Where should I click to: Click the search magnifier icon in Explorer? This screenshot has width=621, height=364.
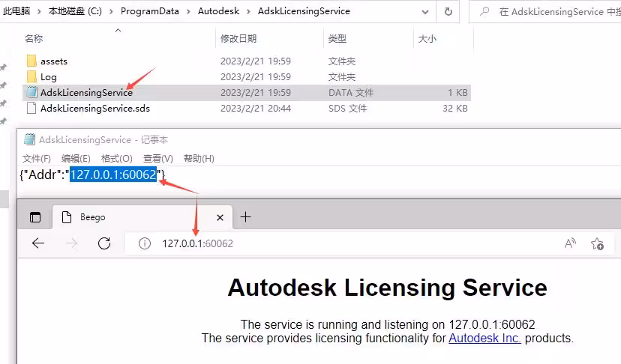pyautogui.click(x=484, y=11)
